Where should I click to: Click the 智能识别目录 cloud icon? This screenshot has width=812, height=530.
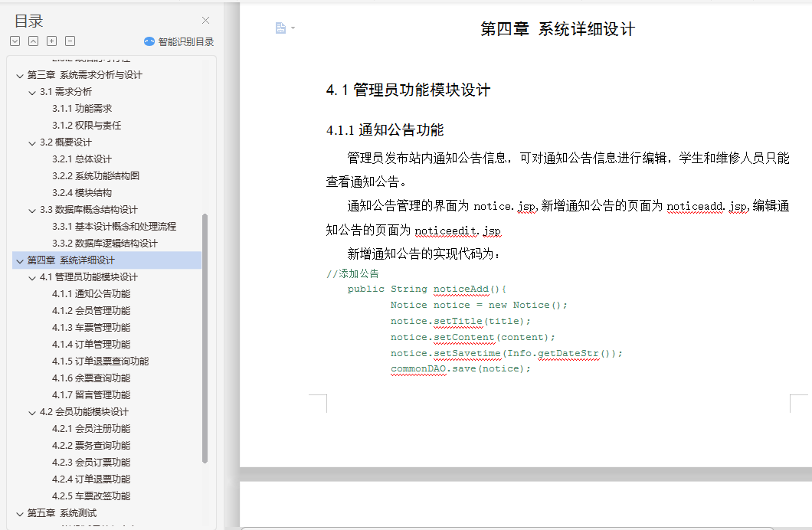coord(149,41)
